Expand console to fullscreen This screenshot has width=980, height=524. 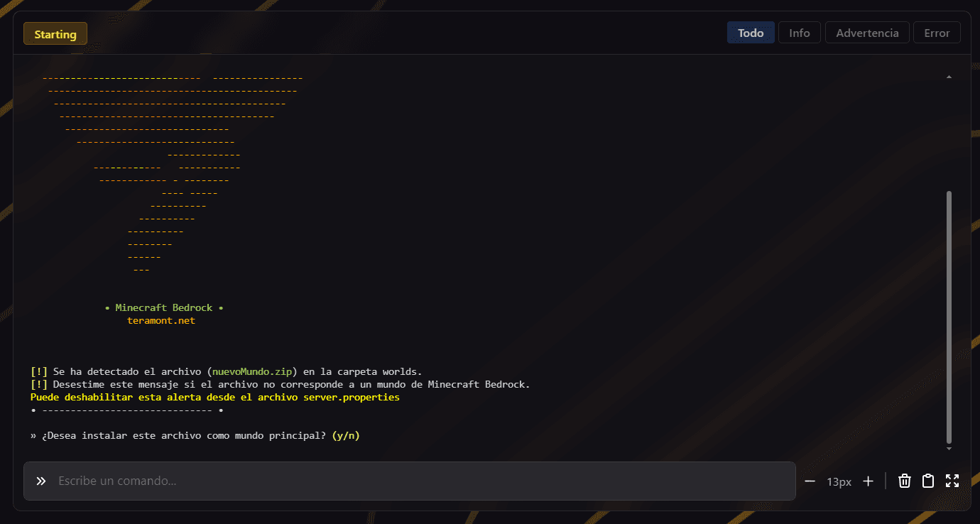tap(952, 481)
